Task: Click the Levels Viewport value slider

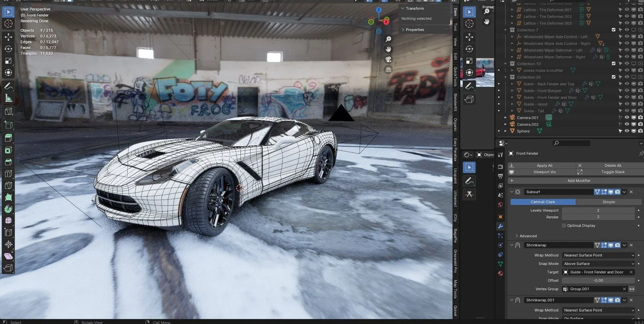Action: [599, 210]
